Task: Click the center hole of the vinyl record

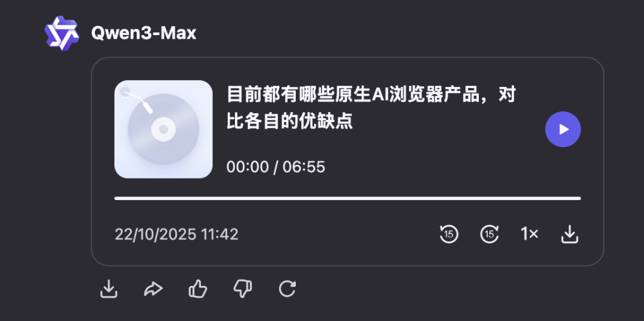Action: tap(163, 130)
